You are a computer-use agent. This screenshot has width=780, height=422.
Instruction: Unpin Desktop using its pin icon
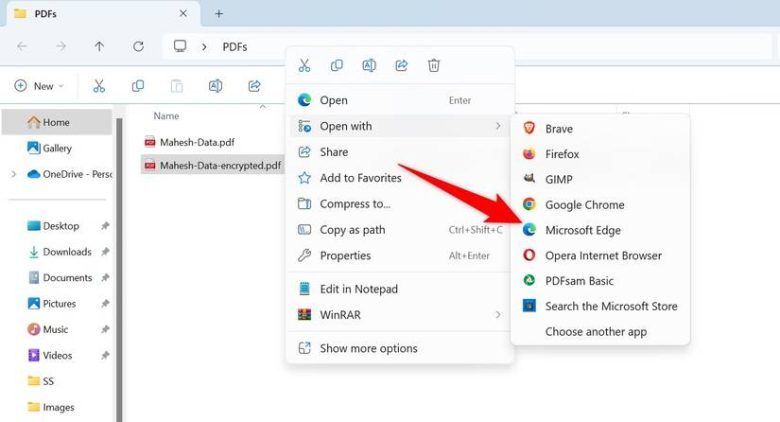coord(105,226)
